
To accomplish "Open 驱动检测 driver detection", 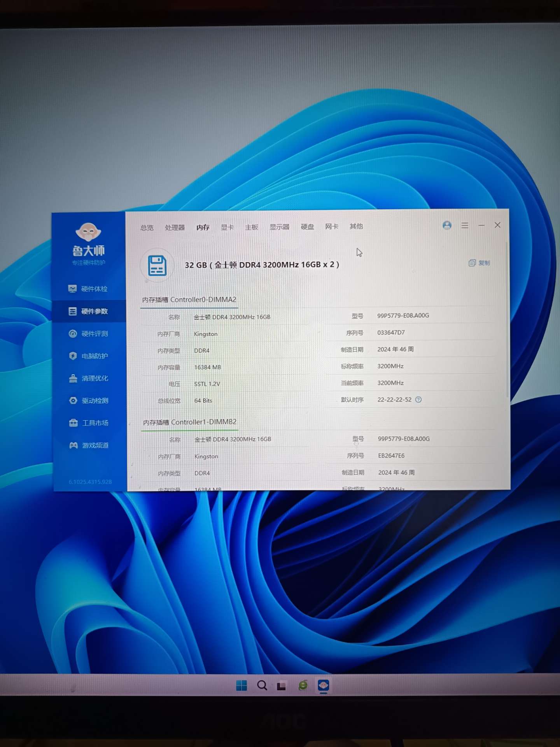I will point(89,400).
